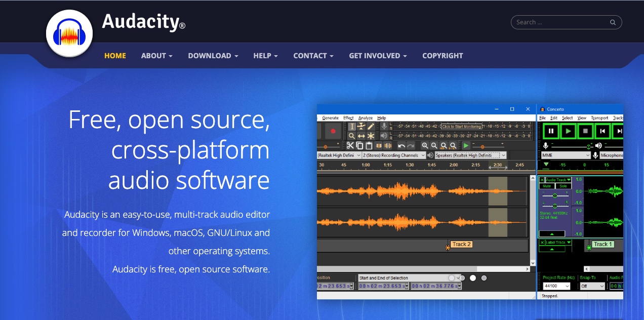This screenshot has height=320, width=644.
Task: Click the Zoom Out magnifier with minus
Action: [434, 146]
